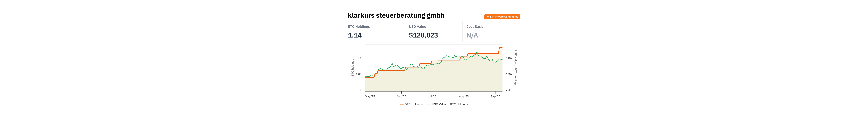868x122 pixels.
Task: Click the 75k tick on USD value axis
Action: [x=508, y=90]
